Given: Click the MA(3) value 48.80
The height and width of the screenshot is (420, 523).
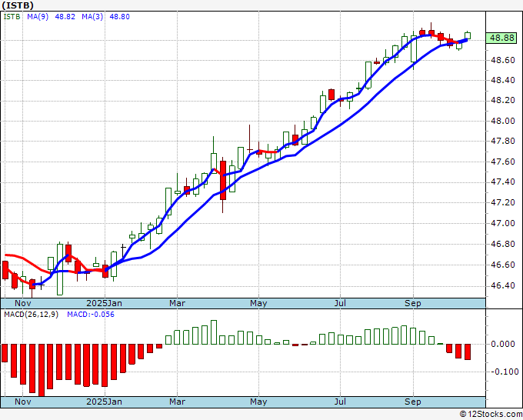Looking at the screenshot, I should pos(119,16).
